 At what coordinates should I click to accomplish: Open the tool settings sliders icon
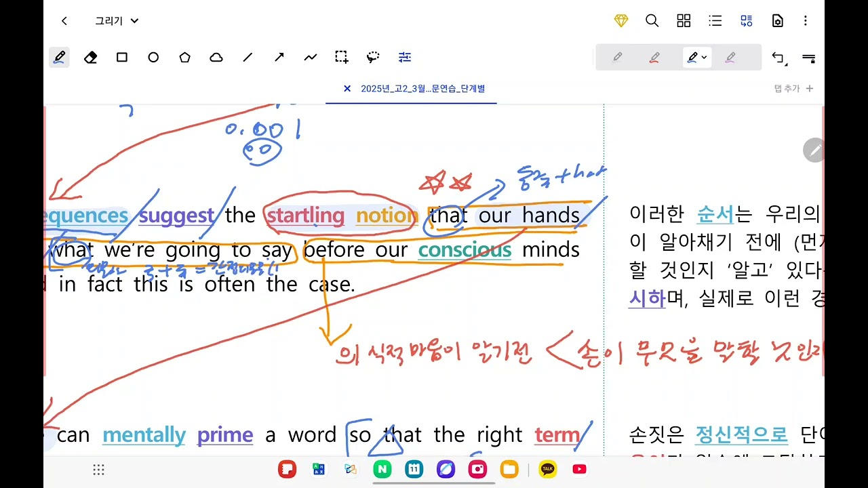coord(405,58)
